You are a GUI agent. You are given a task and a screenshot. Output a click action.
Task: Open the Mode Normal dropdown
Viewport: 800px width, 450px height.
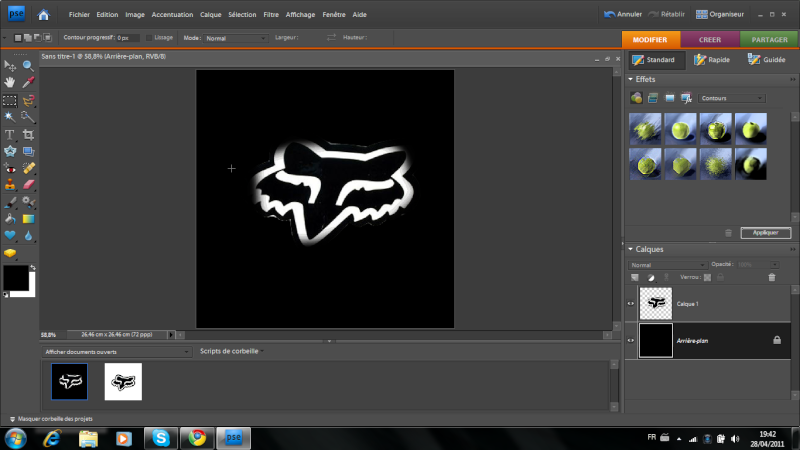pyautogui.click(x=235, y=38)
